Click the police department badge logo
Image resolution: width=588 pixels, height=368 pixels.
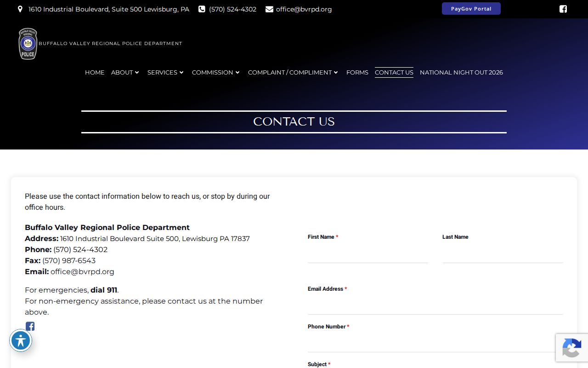(x=28, y=44)
